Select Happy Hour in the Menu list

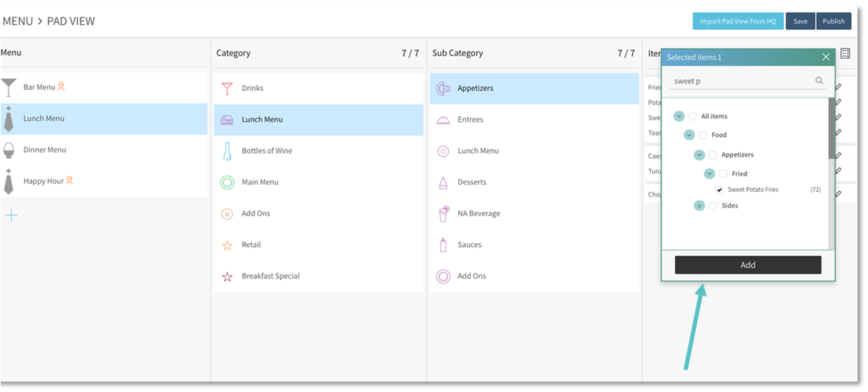44,181
